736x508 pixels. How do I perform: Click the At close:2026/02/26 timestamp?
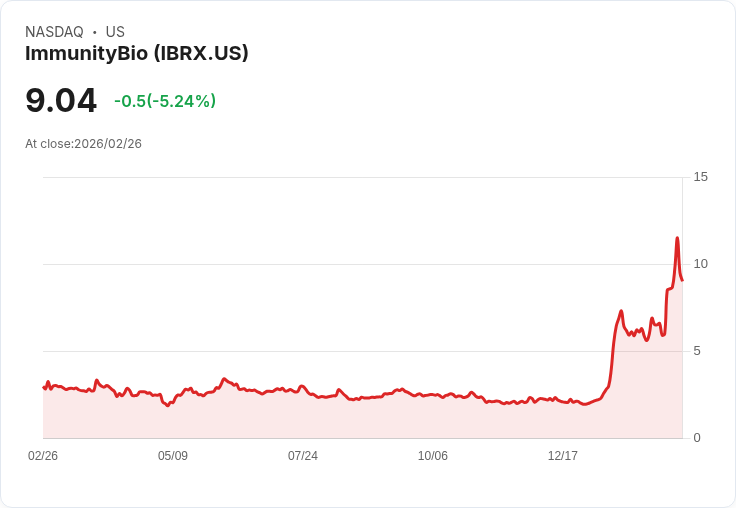[84, 144]
